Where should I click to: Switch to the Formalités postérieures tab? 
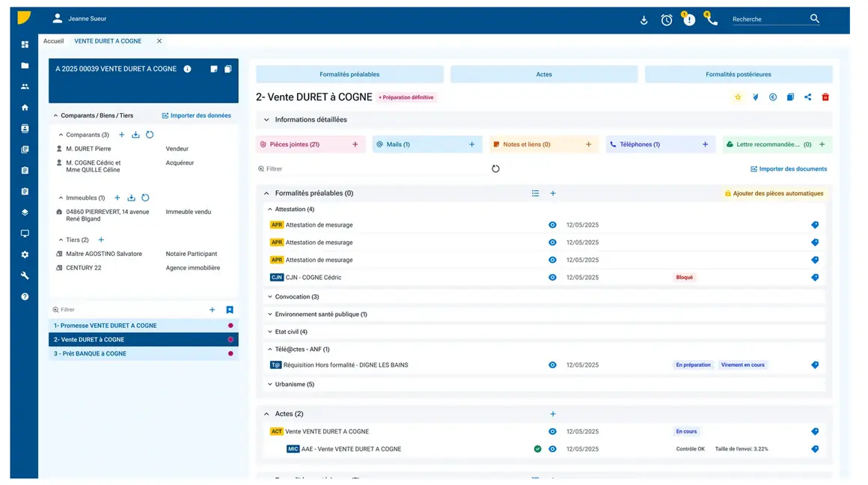(738, 74)
